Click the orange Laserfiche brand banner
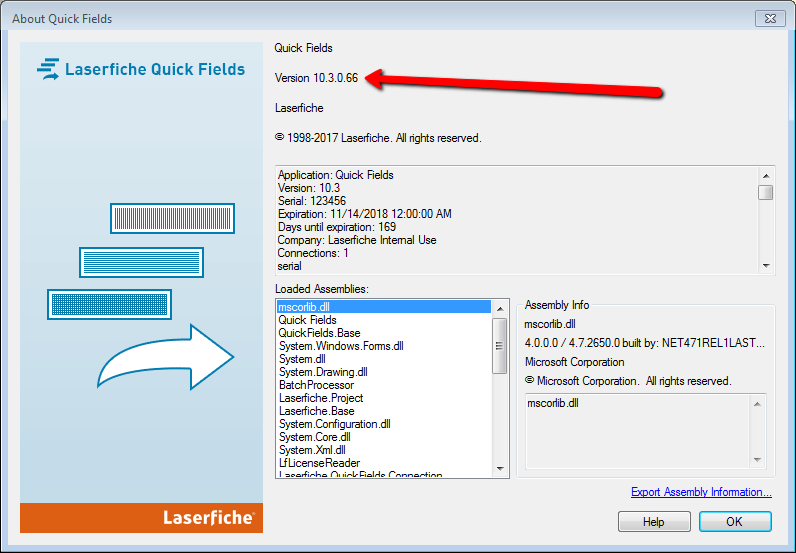The width and height of the screenshot is (796, 553). pyautogui.click(x=142, y=518)
